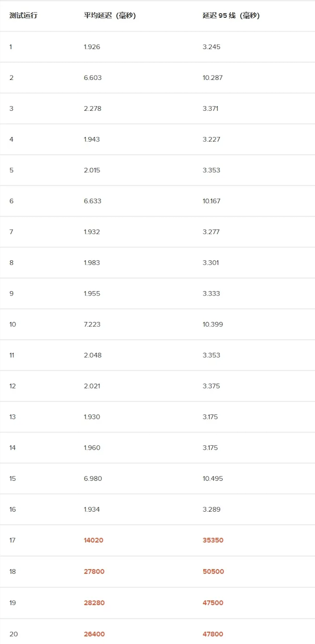Viewport: 315px width, 644px height.
Task: Click the 10.399 value in run 10
Action: pos(213,324)
